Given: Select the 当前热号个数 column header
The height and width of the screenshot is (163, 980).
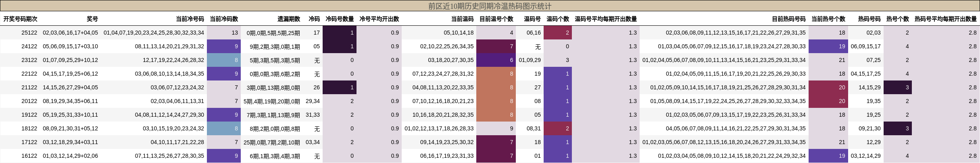Looking at the screenshot, I should tap(828, 19).
